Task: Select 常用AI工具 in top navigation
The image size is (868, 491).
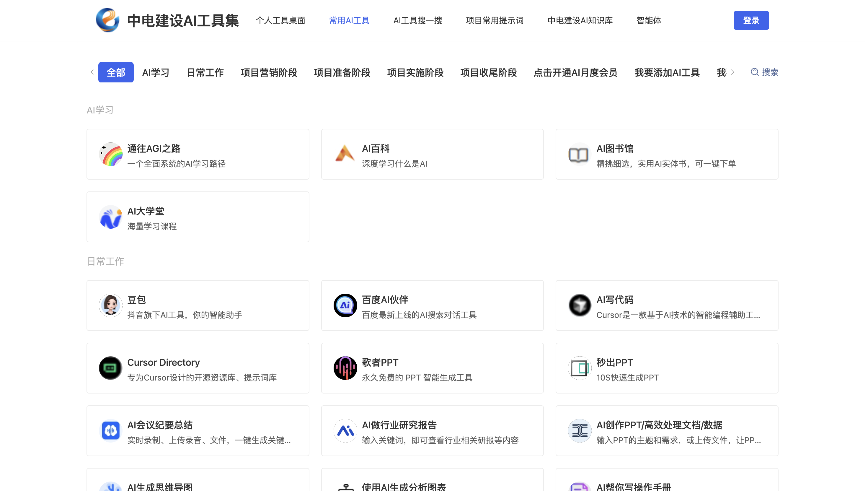Action: point(350,21)
